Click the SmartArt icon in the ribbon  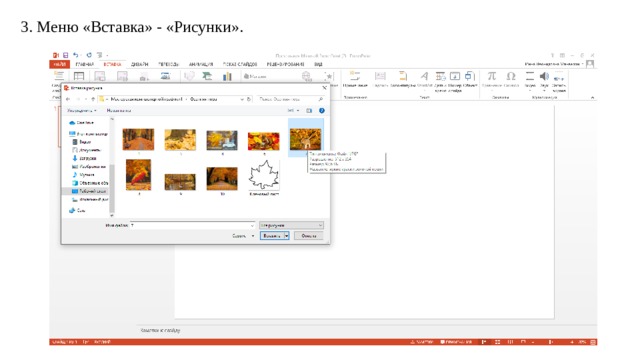(207, 76)
